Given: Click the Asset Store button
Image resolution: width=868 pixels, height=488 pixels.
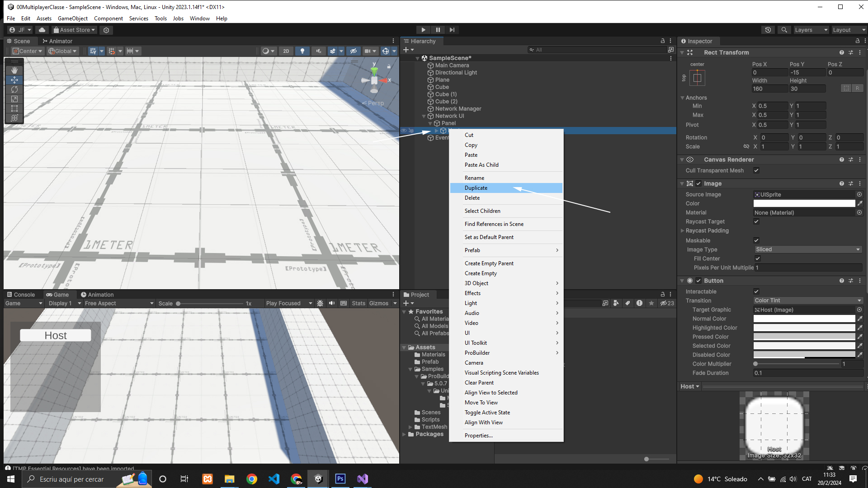Looking at the screenshot, I should click(x=75, y=30).
